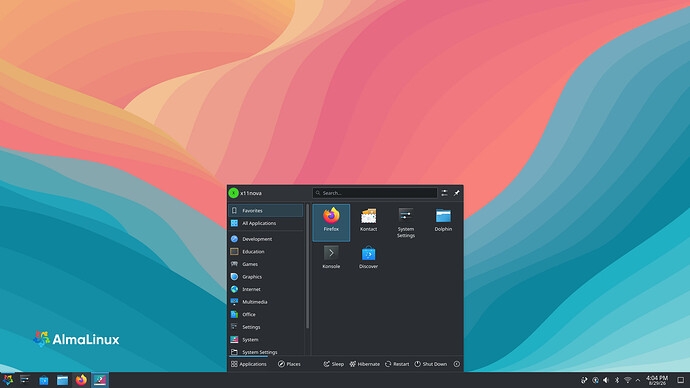Image resolution: width=690 pixels, height=388 pixels.
Task: Open the Multimedia category
Action: 266,302
